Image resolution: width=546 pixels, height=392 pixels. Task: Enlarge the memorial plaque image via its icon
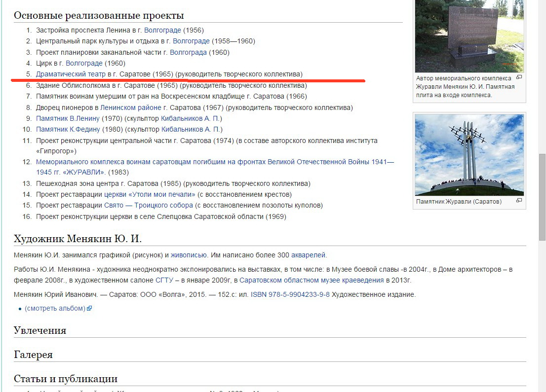coord(519,77)
